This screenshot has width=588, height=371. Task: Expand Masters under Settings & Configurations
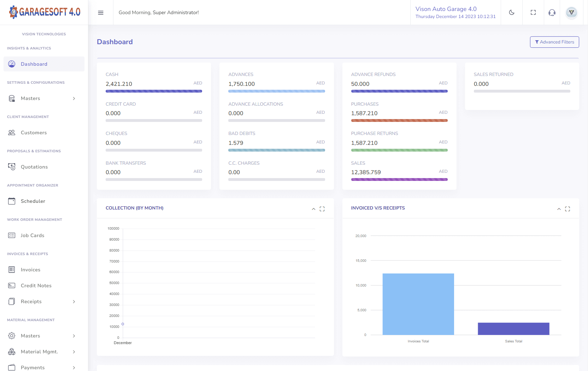click(42, 99)
